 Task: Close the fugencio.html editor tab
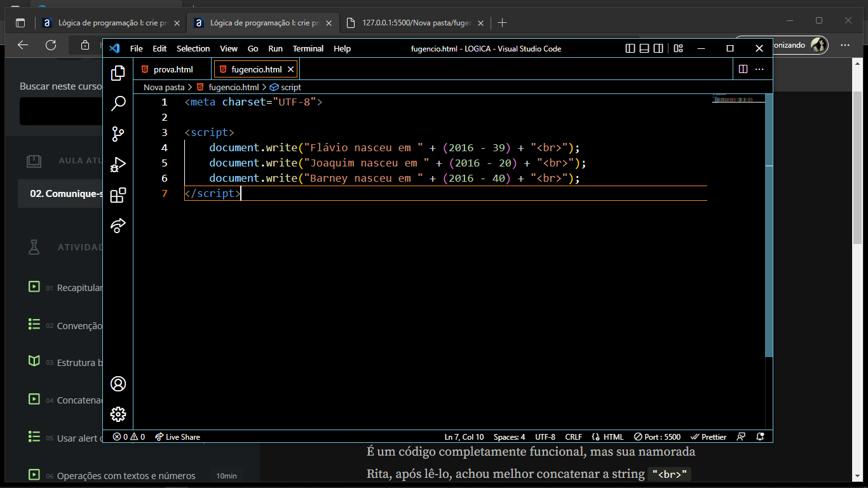(290, 69)
